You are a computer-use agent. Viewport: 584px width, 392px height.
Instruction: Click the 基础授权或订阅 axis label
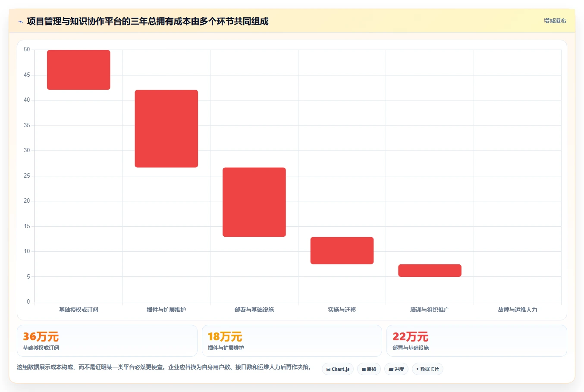[x=78, y=310]
